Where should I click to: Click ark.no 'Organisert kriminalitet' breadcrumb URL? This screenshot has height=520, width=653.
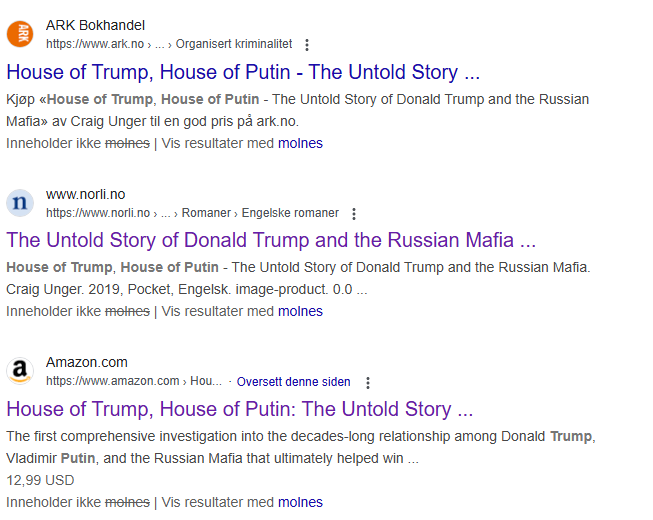point(169,44)
